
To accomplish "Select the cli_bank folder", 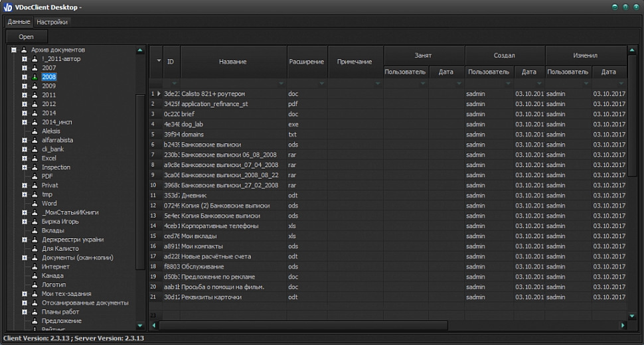I will click(x=52, y=149).
